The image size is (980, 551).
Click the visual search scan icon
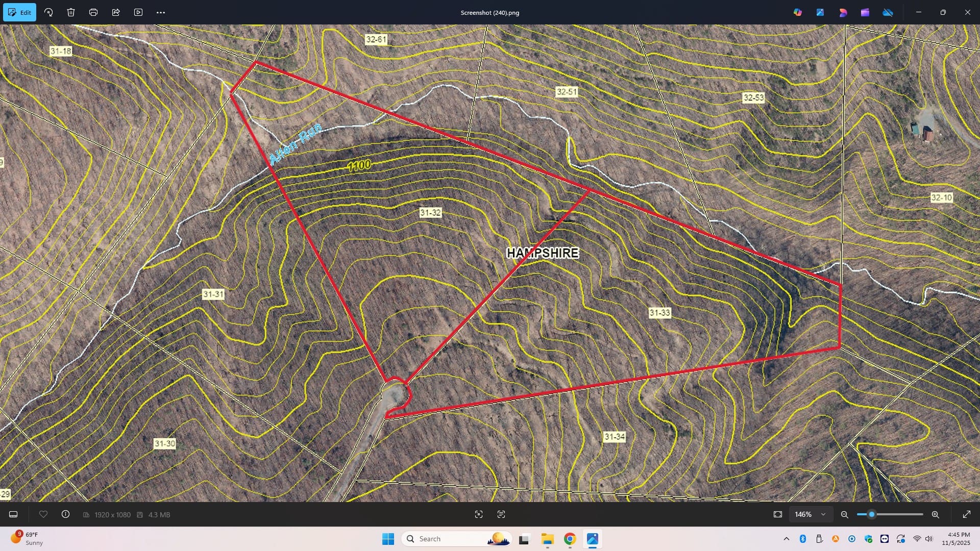(479, 514)
